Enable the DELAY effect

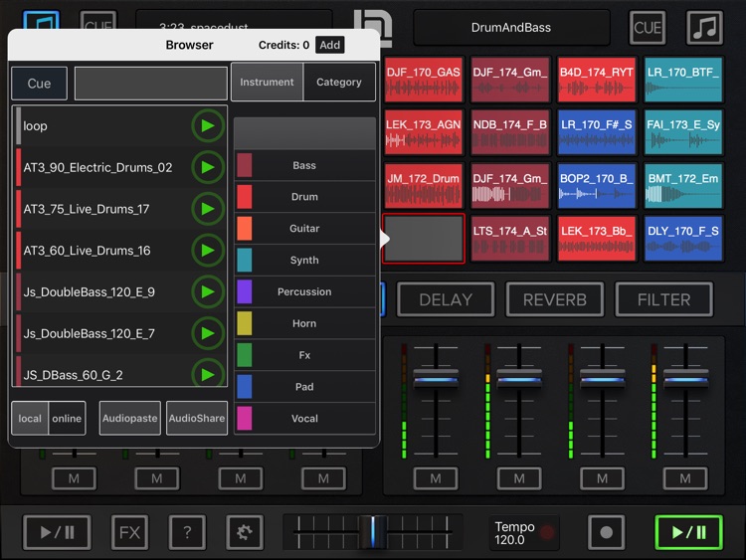click(446, 299)
